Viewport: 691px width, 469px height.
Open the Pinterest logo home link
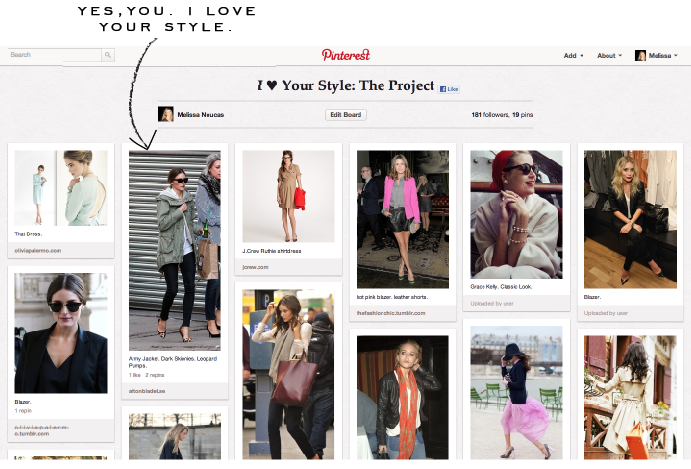click(x=346, y=55)
